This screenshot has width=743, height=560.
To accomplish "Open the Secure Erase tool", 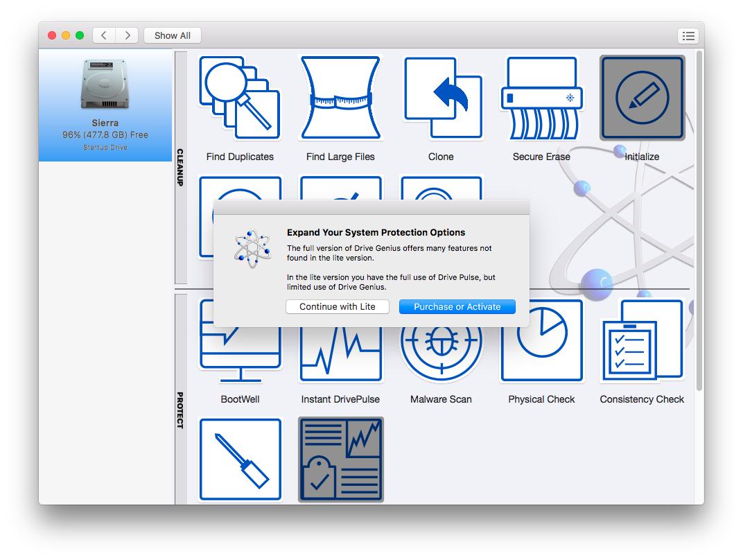I will (541, 98).
